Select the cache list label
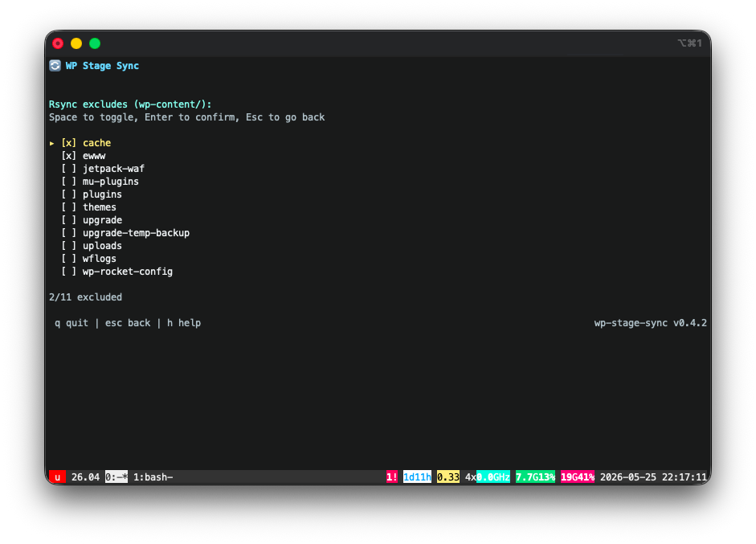Viewport: 756px width, 544px height. tap(97, 143)
